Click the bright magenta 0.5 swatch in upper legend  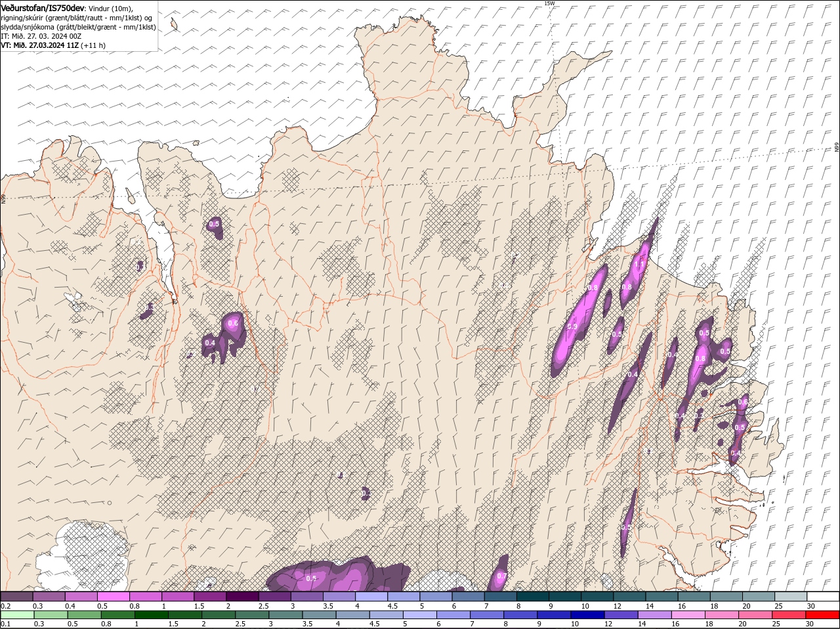[x=113, y=596]
